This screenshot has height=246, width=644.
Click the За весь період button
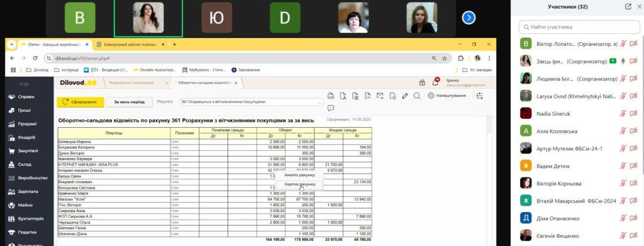[129, 102]
